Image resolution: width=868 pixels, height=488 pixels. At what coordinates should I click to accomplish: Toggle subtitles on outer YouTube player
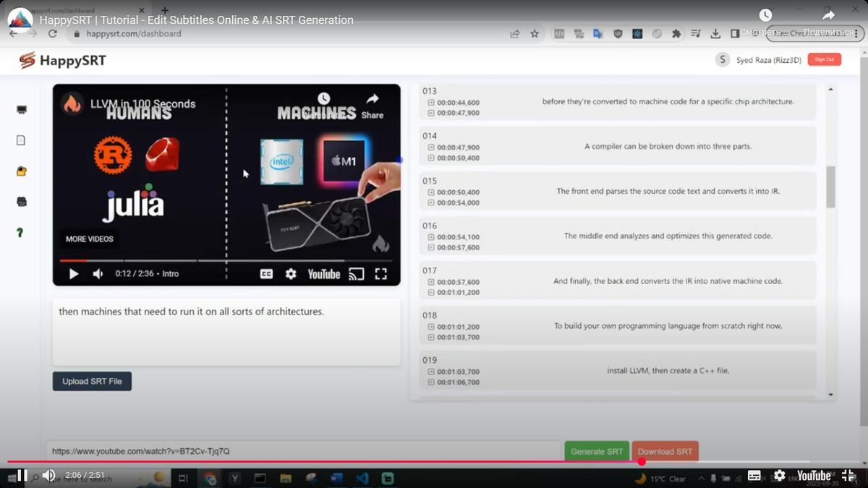tap(754, 475)
